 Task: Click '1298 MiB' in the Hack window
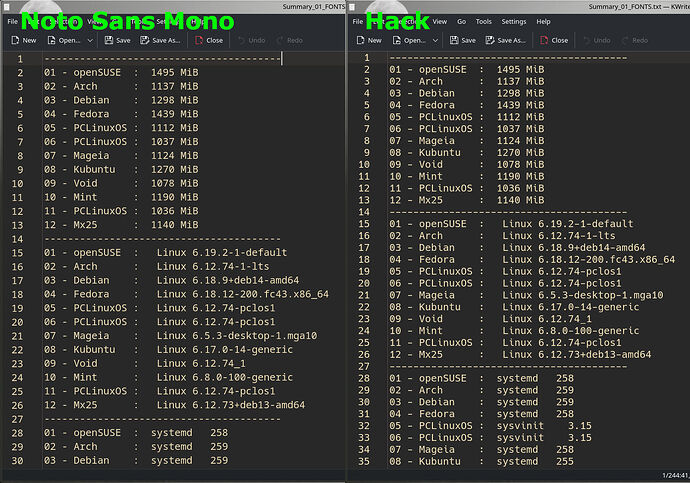[x=521, y=93]
